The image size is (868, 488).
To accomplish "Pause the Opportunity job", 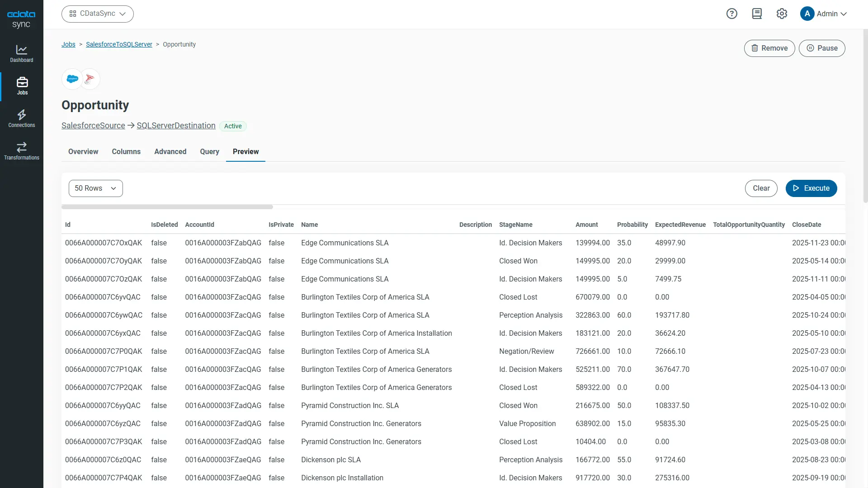I will [x=821, y=48].
